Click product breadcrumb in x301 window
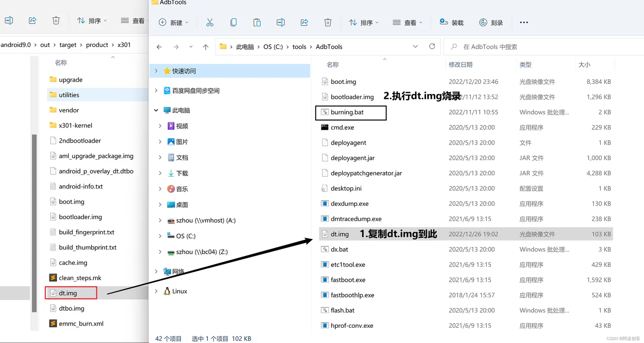 pyautogui.click(x=97, y=45)
